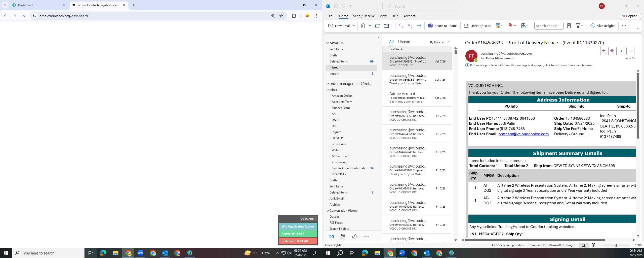The height and width of the screenshot is (258, 644).
Task: Open the Copilot dropdown
Action: click(631, 16)
